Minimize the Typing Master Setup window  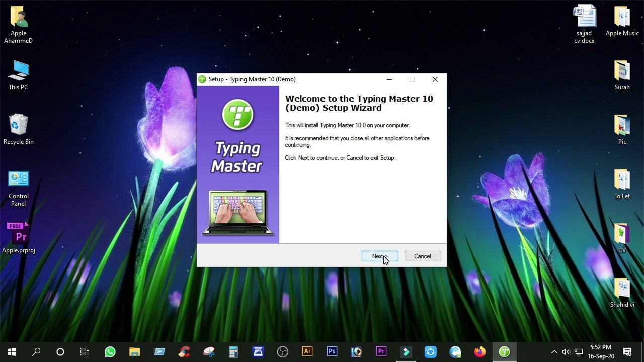(389, 79)
